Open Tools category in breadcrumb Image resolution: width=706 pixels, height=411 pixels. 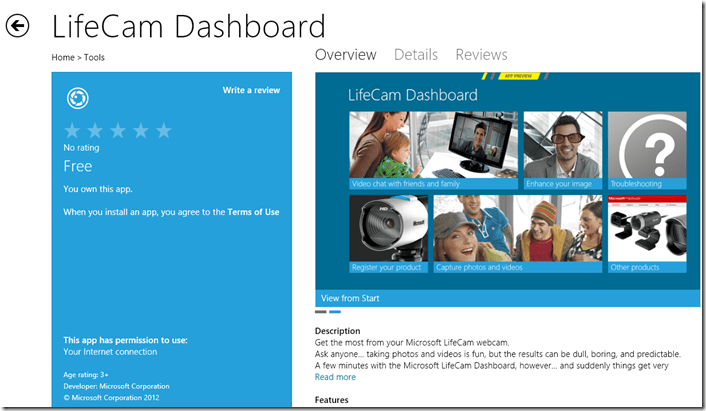[94, 57]
